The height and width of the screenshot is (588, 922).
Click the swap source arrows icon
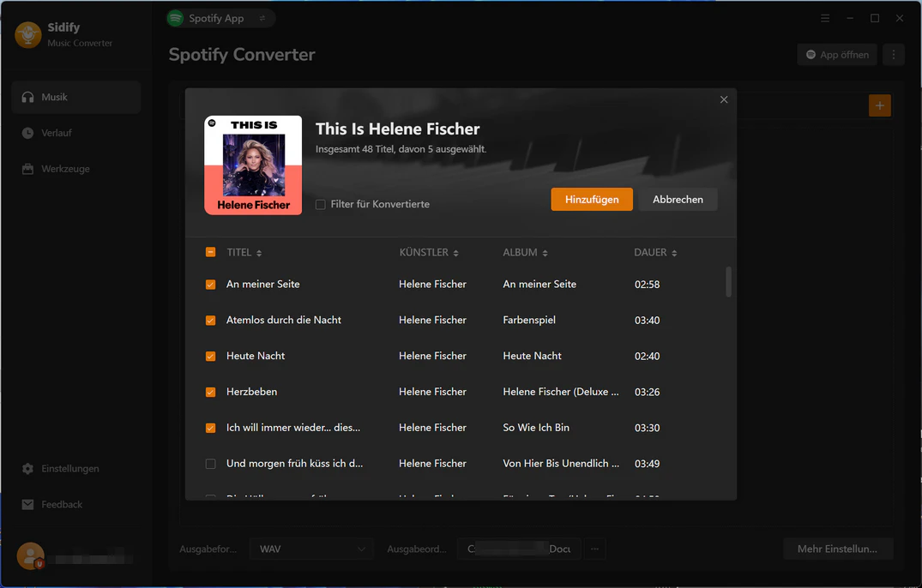tap(262, 18)
